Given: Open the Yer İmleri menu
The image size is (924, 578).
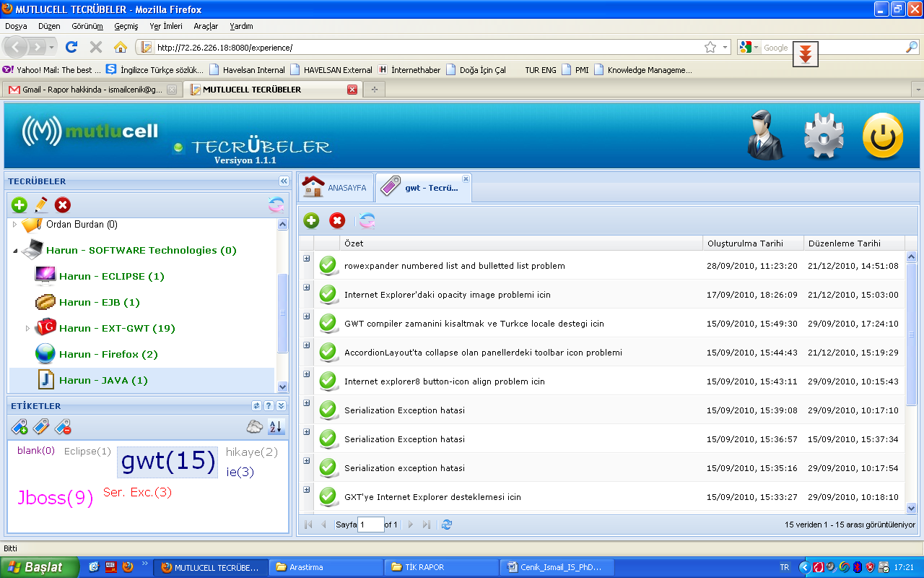Looking at the screenshot, I should click(166, 26).
